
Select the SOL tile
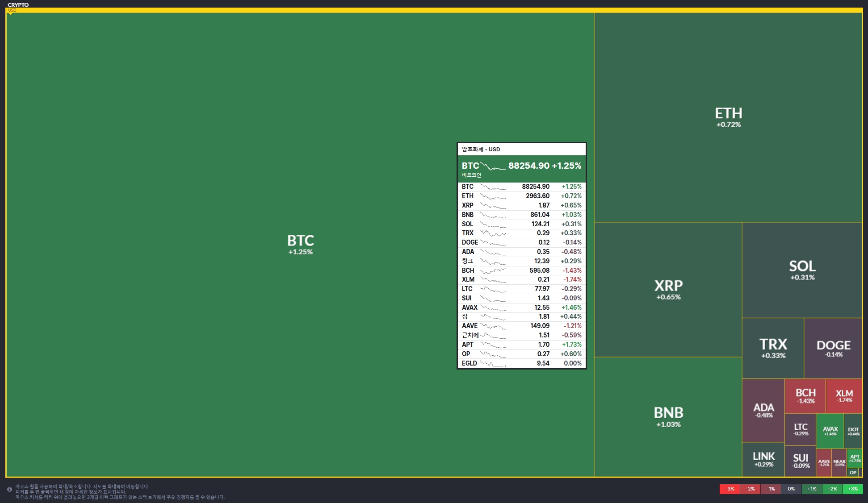tap(802, 270)
